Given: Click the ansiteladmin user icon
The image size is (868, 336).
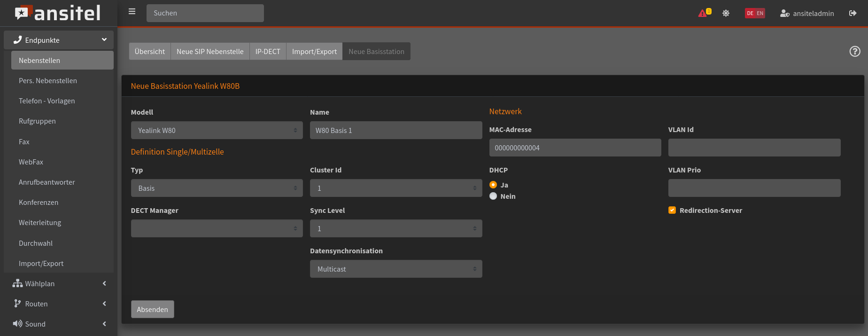Looking at the screenshot, I should coord(784,13).
